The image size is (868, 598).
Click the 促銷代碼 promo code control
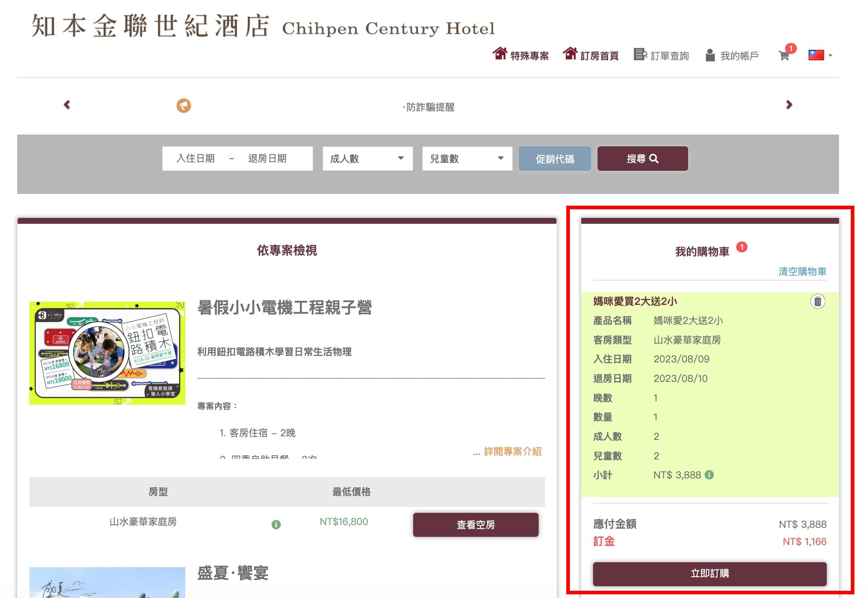pos(555,159)
